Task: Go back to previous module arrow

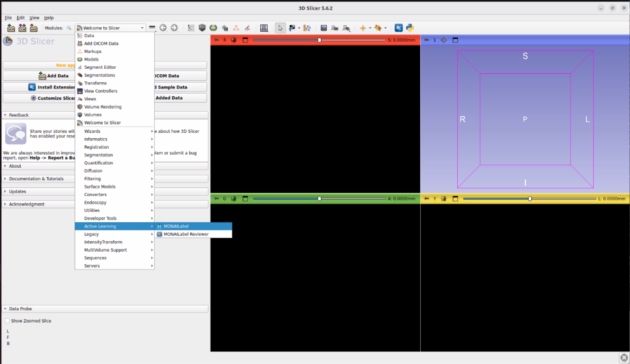Action: tap(163, 28)
